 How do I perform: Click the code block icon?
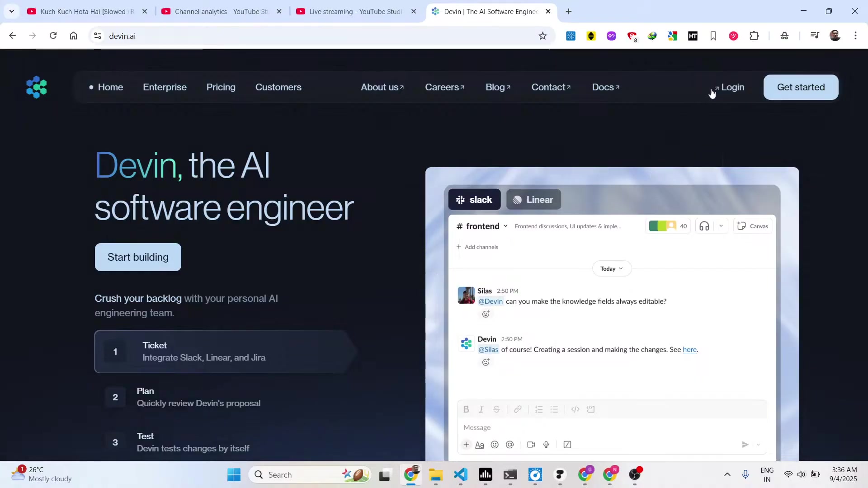(590, 409)
